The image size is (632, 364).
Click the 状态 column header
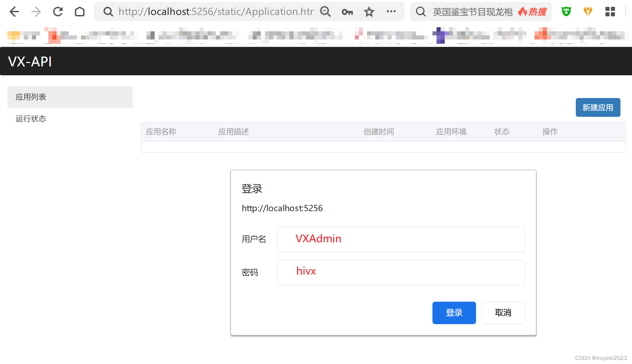pos(502,132)
